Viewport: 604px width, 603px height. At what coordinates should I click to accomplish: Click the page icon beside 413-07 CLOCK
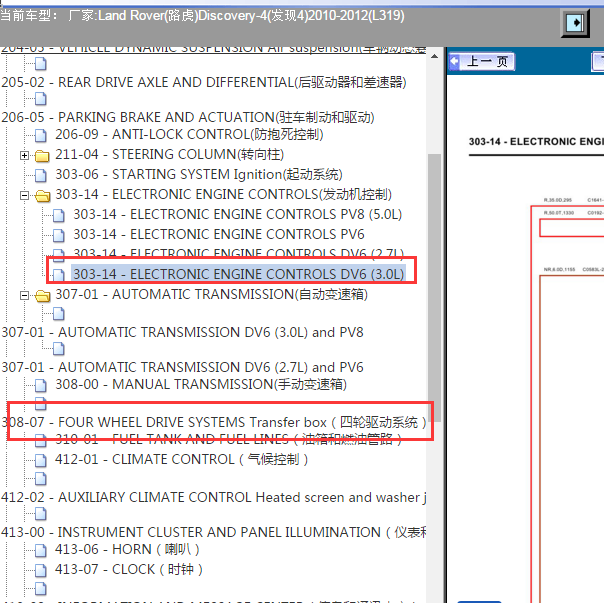point(40,571)
